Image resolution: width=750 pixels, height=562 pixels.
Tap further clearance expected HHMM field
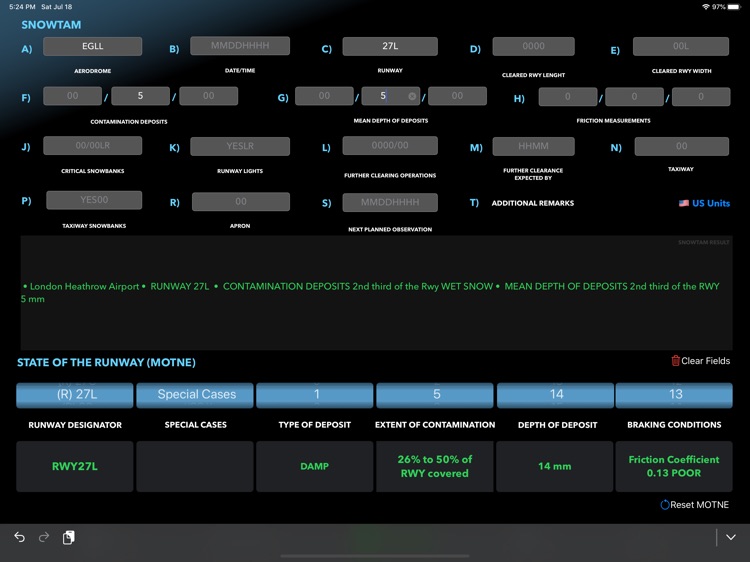pyautogui.click(x=533, y=146)
